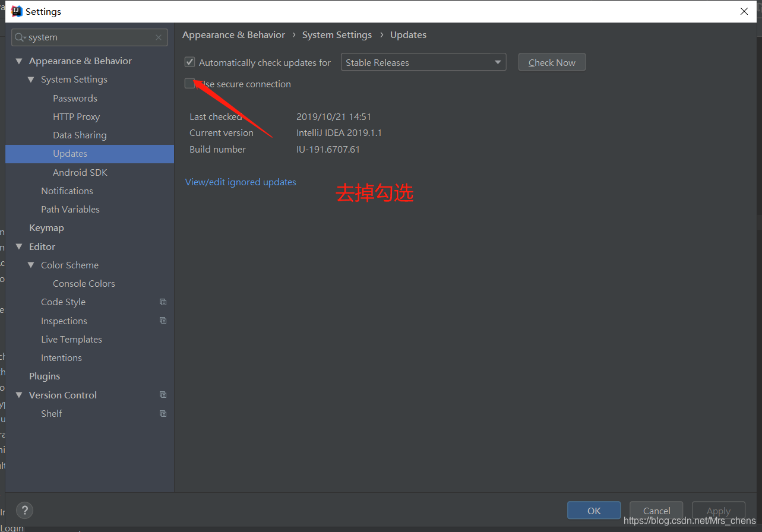762x532 pixels.
Task: Collapse the Editor tree node
Action: [19, 246]
